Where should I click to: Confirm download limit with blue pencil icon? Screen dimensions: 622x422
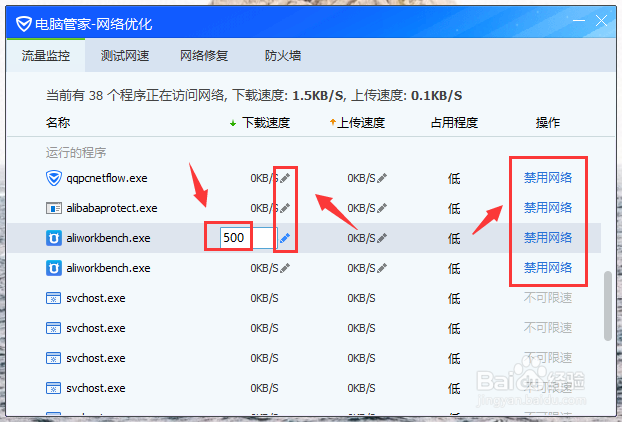click(285, 238)
